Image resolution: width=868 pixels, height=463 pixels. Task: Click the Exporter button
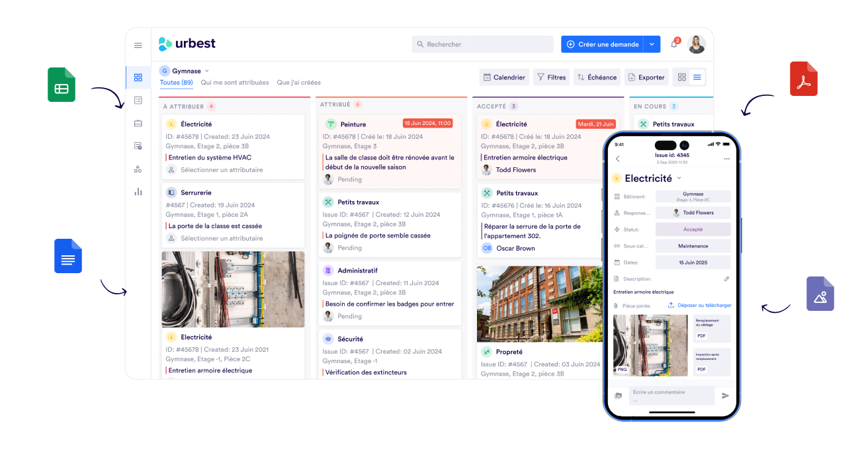(646, 77)
